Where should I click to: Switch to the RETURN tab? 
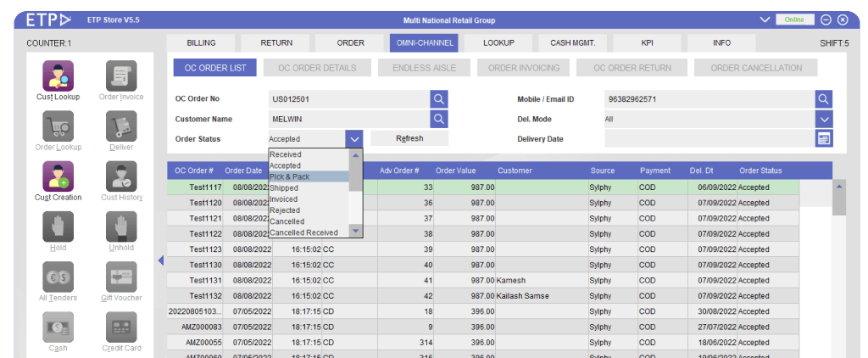[x=276, y=42]
